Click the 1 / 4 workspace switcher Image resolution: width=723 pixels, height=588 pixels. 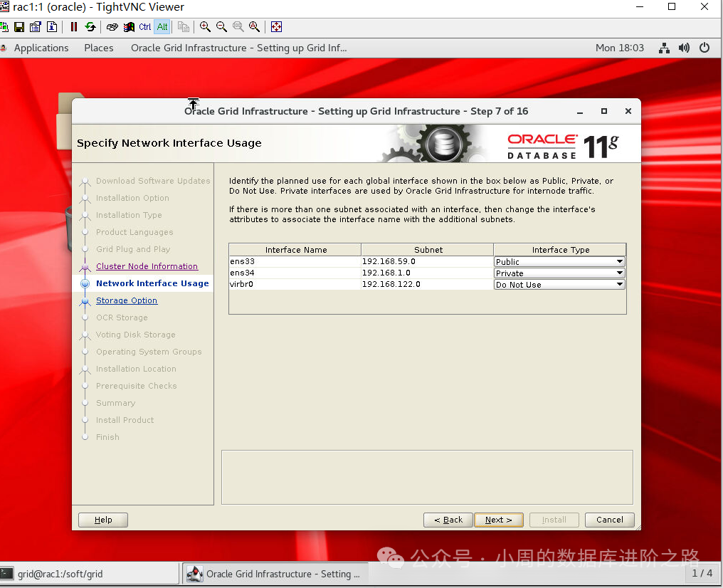[702, 573]
